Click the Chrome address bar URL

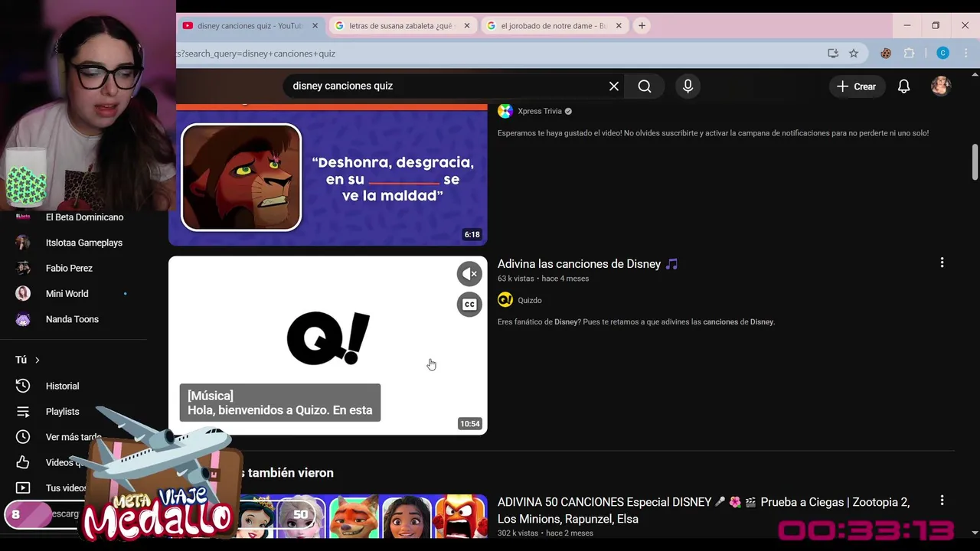coord(256,54)
